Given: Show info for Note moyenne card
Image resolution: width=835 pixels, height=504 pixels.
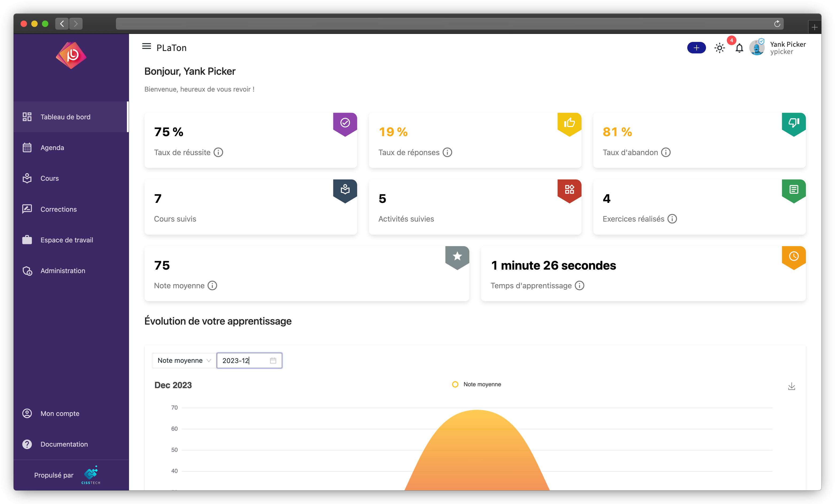Looking at the screenshot, I should pos(212,286).
